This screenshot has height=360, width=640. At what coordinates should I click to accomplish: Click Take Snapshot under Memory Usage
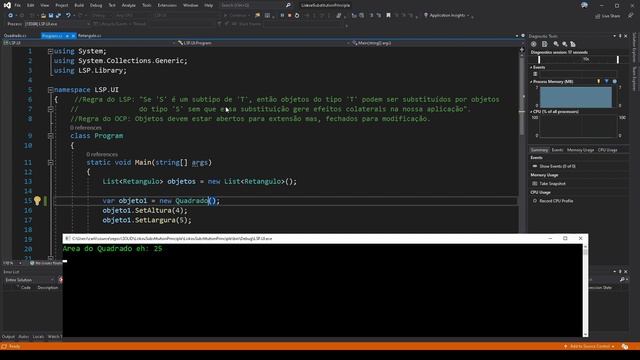[x=552, y=184]
